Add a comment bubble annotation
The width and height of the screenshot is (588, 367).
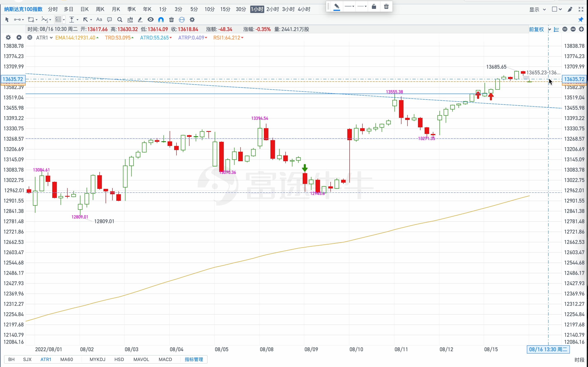click(x=110, y=20)
